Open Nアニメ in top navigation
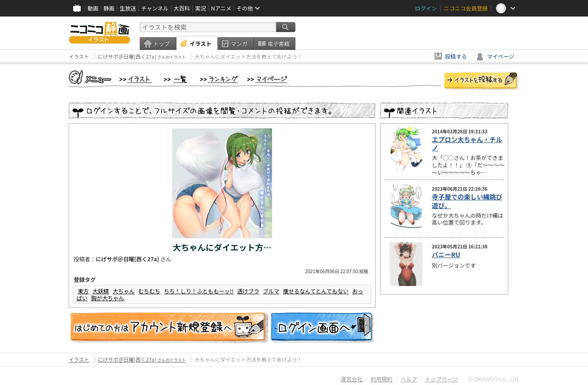This screenshot has height=385, width=588. coord(221,8)
